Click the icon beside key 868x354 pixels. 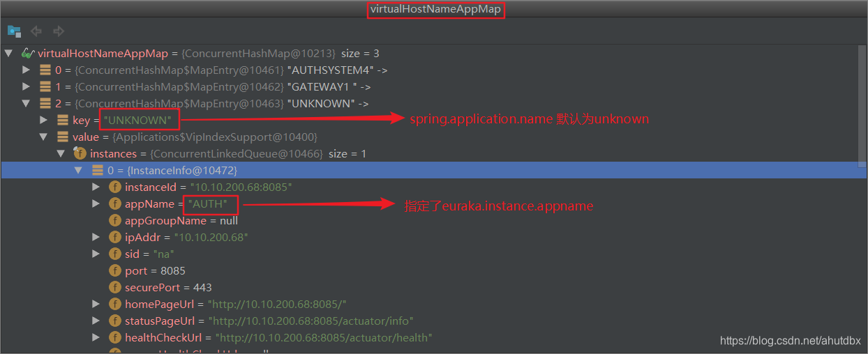tap(63, 120)
